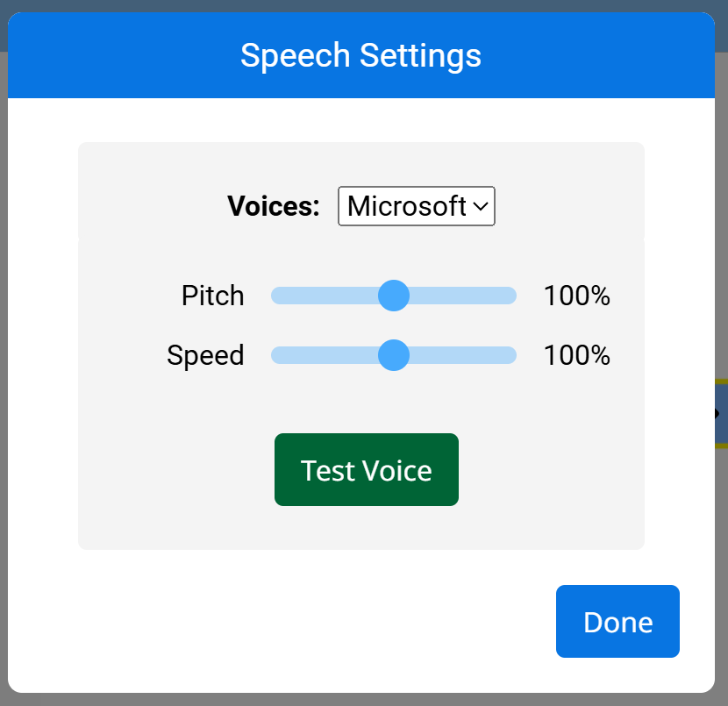Click the 100% value beside Pitch

576,296
